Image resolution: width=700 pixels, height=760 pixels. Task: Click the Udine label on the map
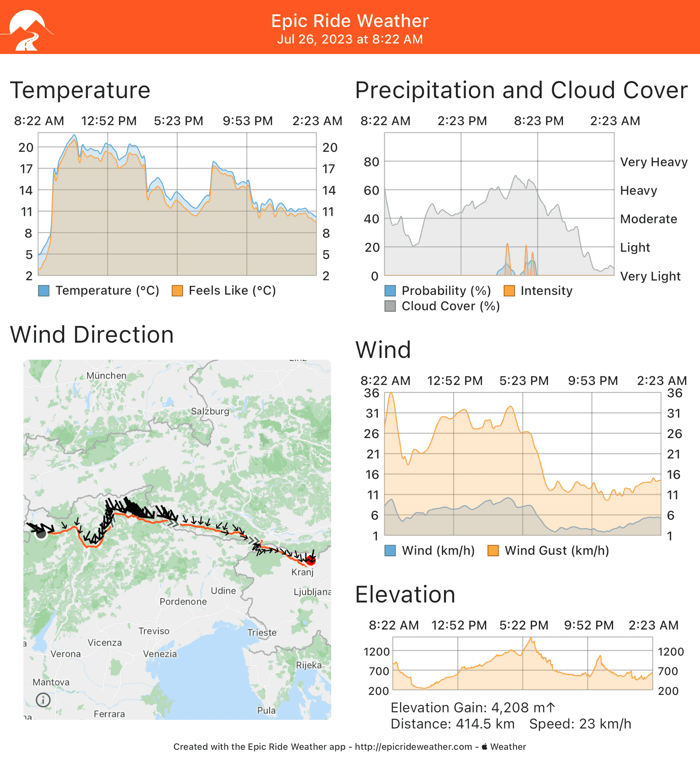pyautogui.click(x=224, y=591)
